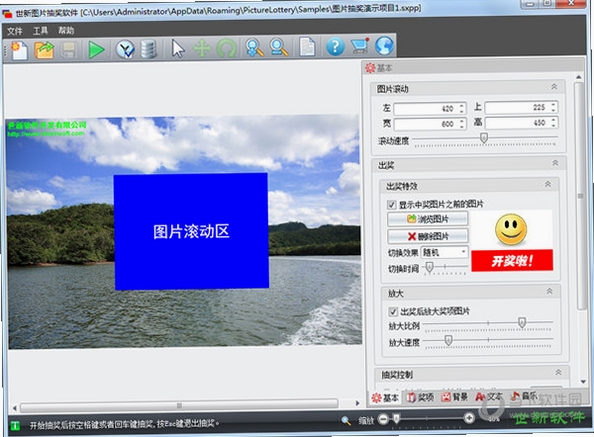Open website via globe icon

[x=384, y=46]
